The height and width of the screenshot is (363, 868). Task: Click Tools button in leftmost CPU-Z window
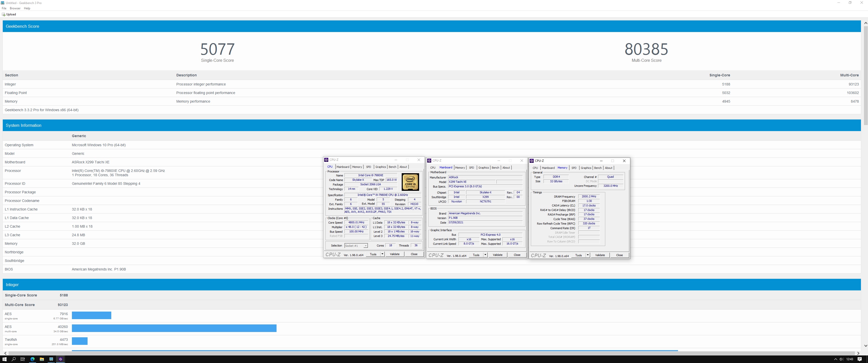(x=373, y=254)
